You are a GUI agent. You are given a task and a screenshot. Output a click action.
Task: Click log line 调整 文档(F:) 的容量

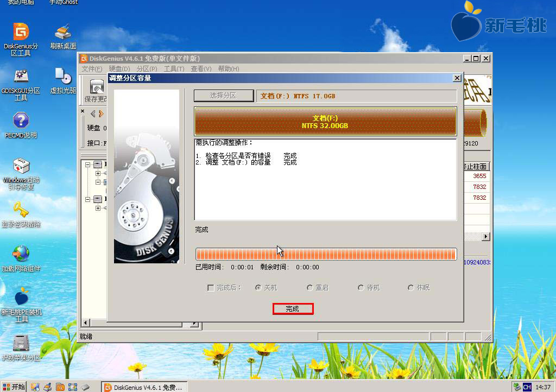point(238,162)
